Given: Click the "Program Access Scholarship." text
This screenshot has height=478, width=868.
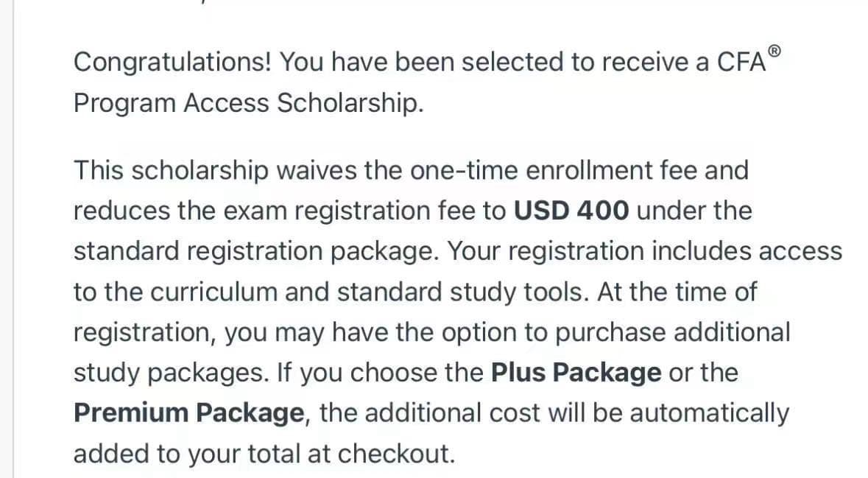Looking at the screenshot, I should pyautogui.click(x=249, y=104).
